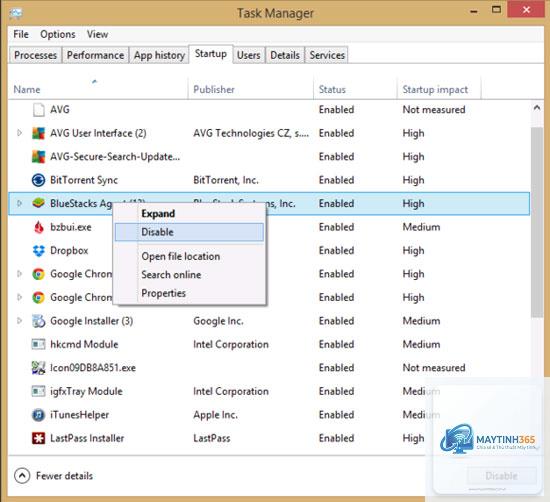Select the LastPass Installer row name
The height and width of the screenshot is (502, 550).
click(x=87, y=439)
